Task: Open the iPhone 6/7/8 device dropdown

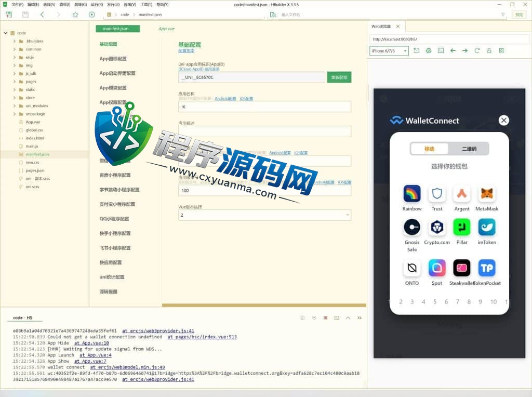Action: [x=389, y=51]
